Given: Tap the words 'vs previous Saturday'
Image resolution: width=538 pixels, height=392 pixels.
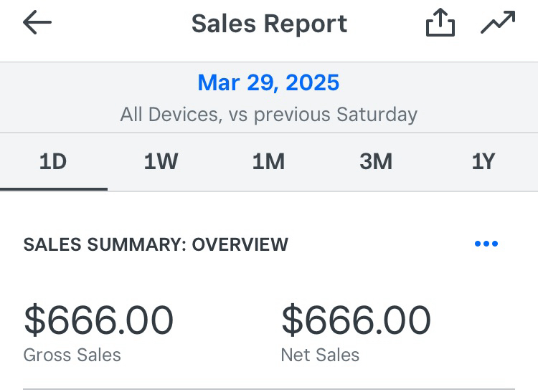Looking at the screenshot, I should click(325, 115).
